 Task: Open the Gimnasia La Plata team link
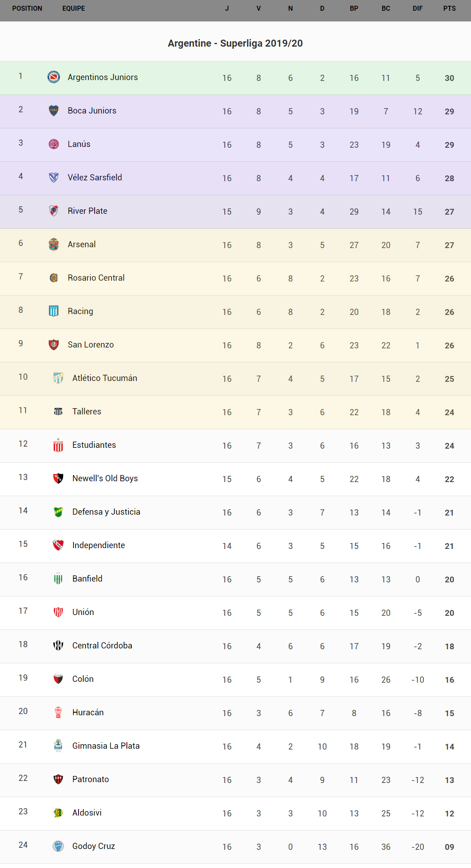pyautogui.click(x=106, y=746)
